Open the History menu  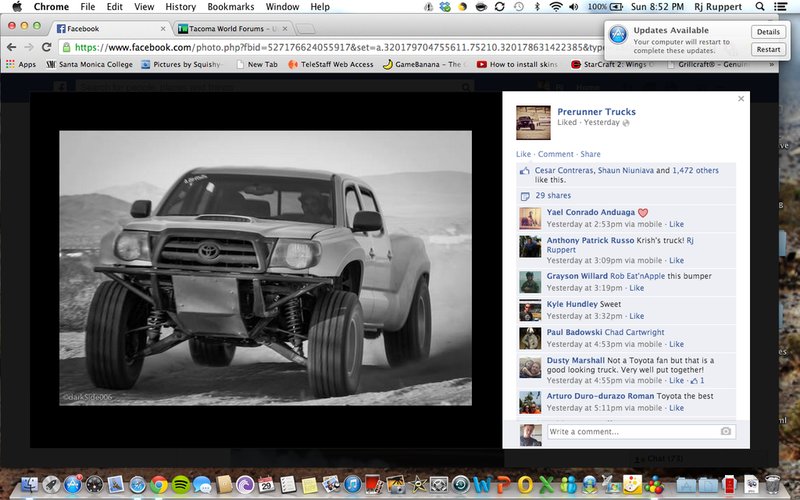point(181,7)
